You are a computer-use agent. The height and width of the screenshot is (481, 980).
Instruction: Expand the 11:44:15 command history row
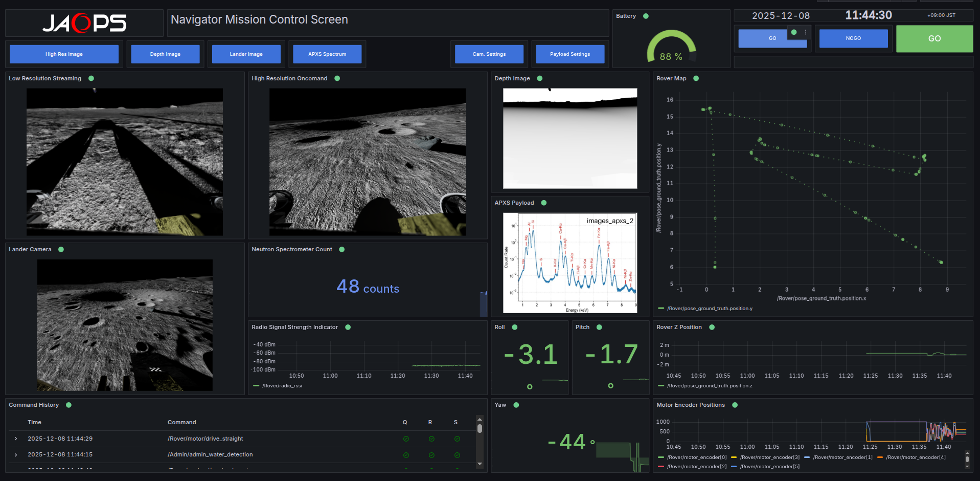(x=16, y=455)
